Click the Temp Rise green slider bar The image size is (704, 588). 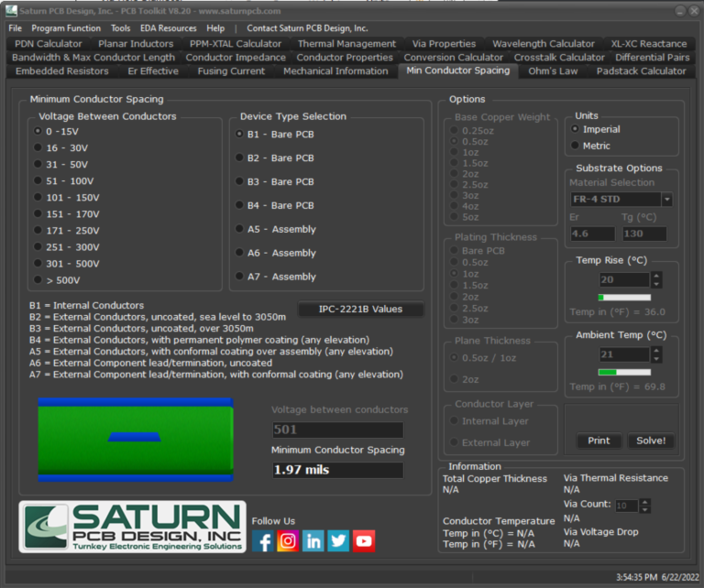coord(624,298)
